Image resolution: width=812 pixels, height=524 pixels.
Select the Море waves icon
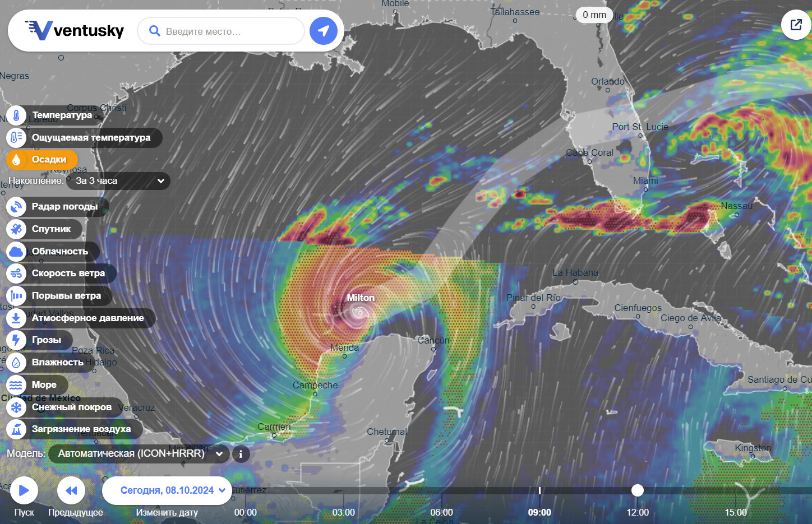[16, 385]
